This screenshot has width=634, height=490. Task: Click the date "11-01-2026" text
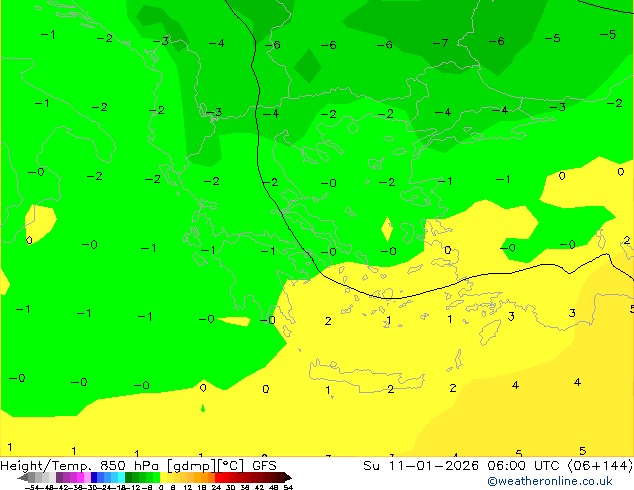pyautogui.click(x=434, y=466)
